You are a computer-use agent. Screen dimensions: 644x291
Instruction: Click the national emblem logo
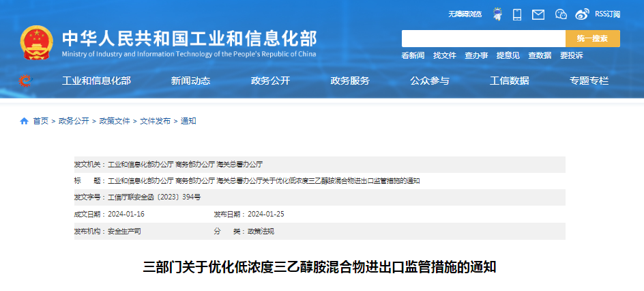[36, 43]
